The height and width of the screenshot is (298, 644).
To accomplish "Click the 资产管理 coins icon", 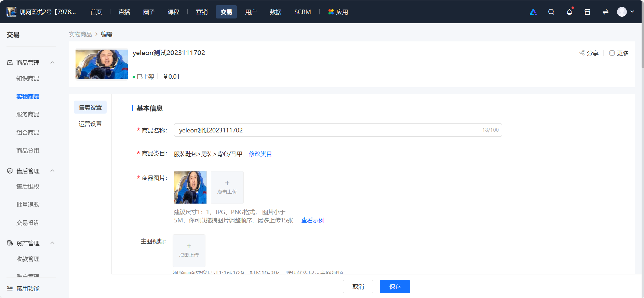I will pyautogui.click(x=10, y=243).
